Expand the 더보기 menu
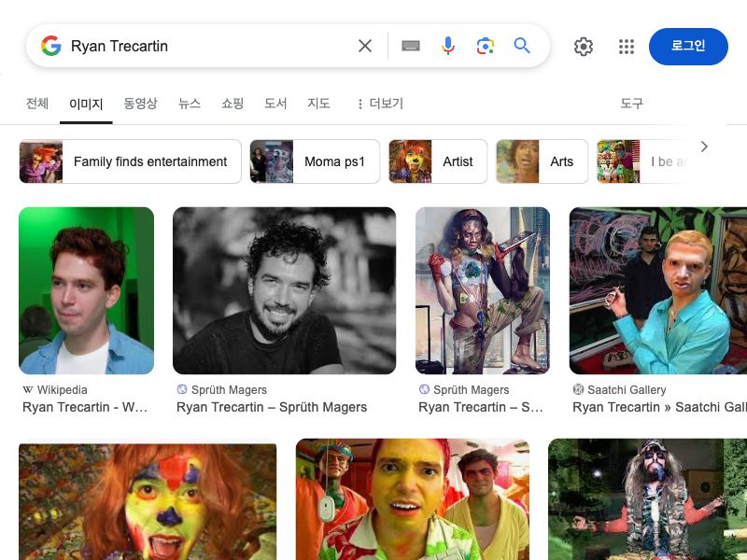The width and height of the screenshot is (747, 560). 380,104
